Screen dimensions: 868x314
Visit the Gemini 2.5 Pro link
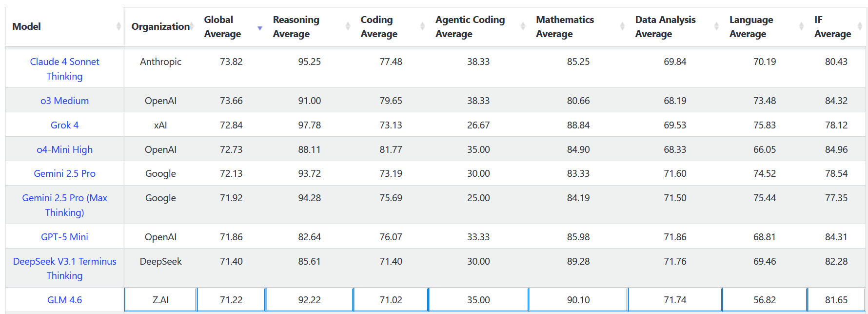[x=64, y=173]
